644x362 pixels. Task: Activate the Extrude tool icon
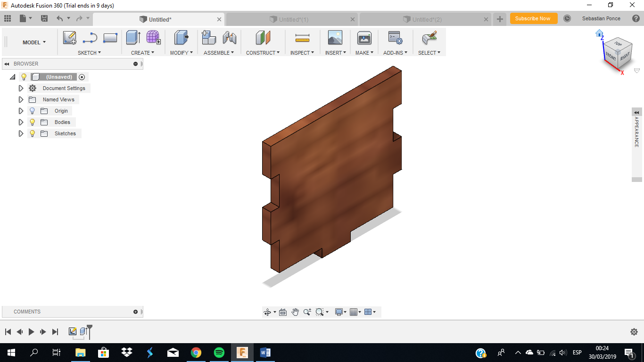pos(133,38)
